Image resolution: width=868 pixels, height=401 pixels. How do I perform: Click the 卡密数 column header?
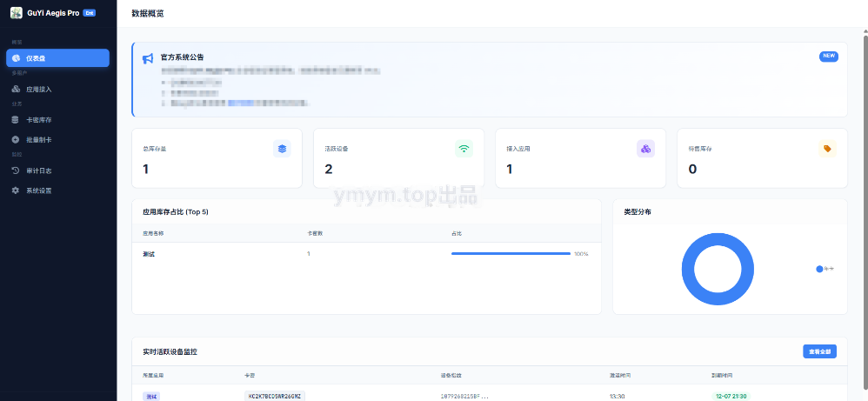tap(315, 234)
